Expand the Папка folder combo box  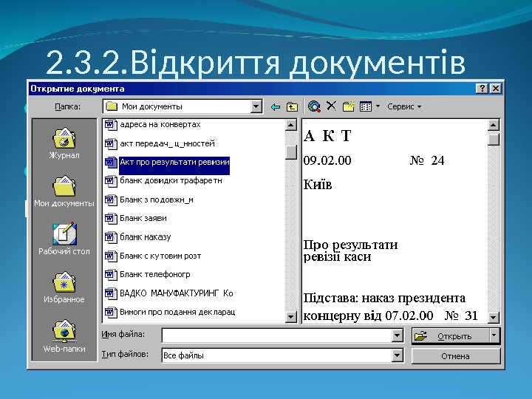256,106
